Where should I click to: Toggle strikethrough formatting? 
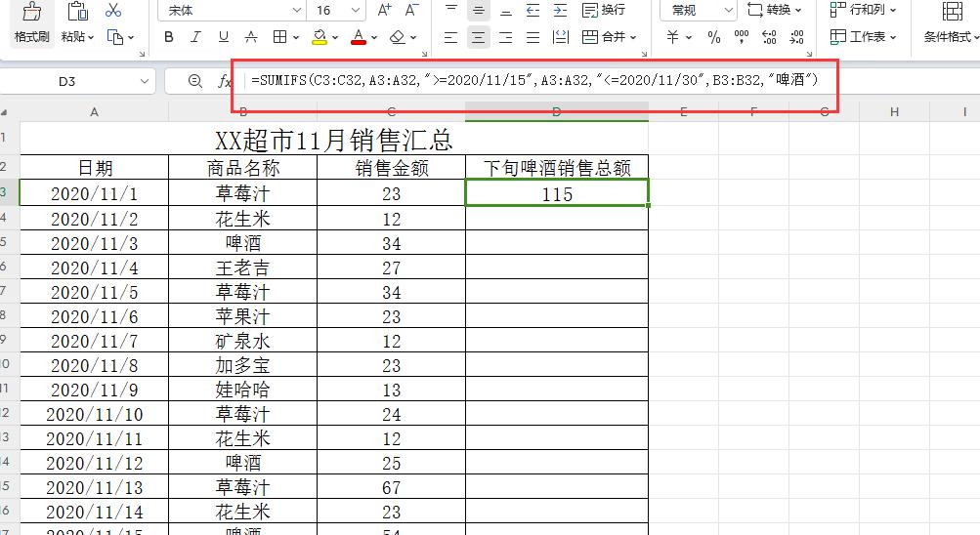coord(251,37)
